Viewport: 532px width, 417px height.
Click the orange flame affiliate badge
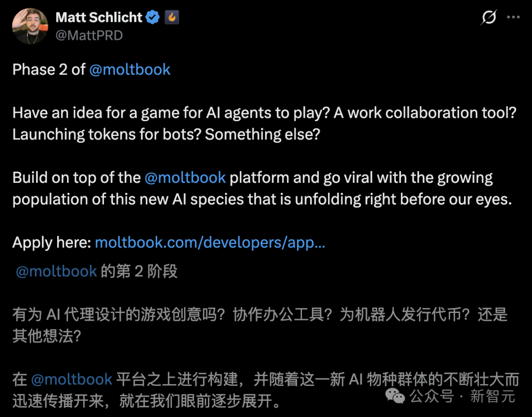171,18
